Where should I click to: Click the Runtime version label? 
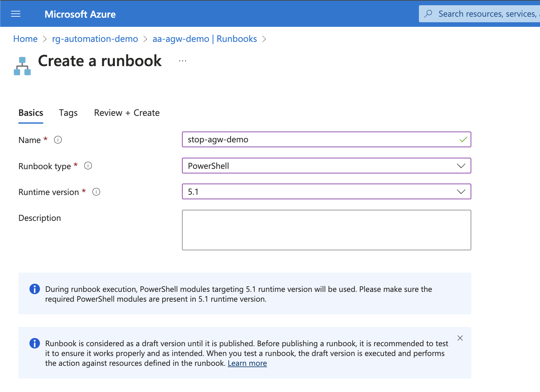pyautogui.click(x=49, y=192)
